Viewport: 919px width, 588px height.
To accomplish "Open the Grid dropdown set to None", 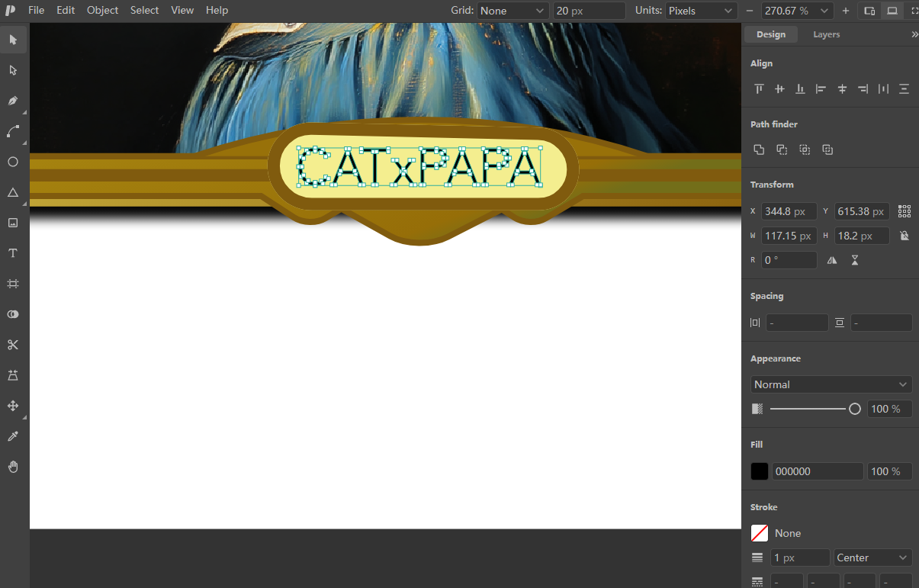I will [x=513, y=11].
